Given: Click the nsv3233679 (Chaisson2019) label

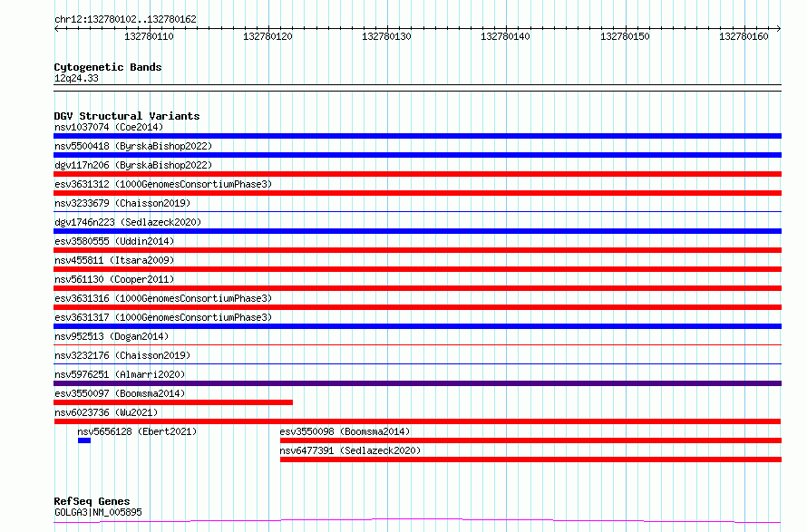Looking at the screenshot, I should (122, 203).
